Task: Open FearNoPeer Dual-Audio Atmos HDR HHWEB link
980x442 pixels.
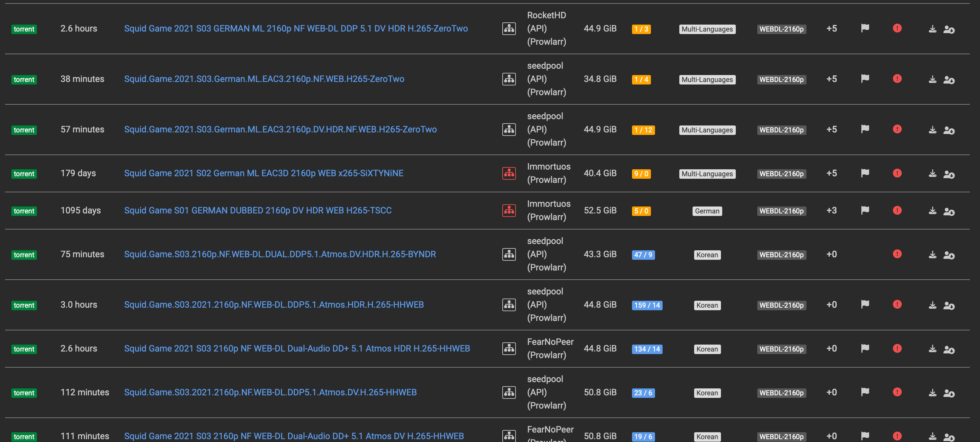Action: click(297, 348)
